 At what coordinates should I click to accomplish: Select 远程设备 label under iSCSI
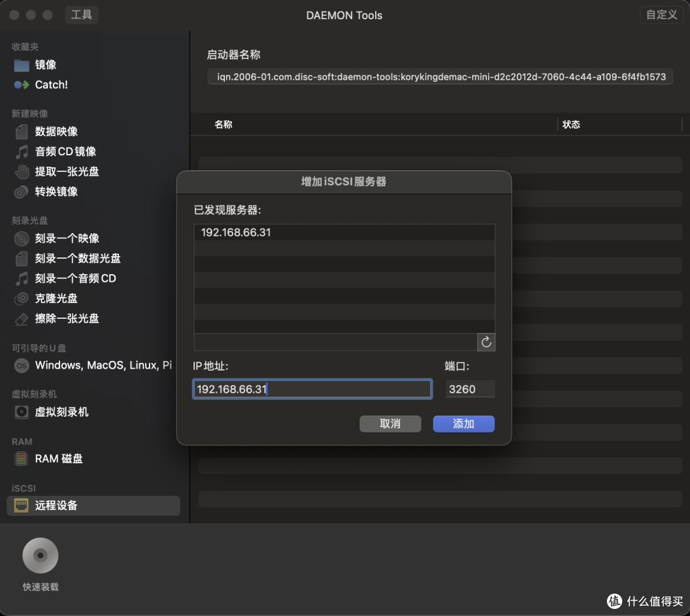[x=56, y=505]
